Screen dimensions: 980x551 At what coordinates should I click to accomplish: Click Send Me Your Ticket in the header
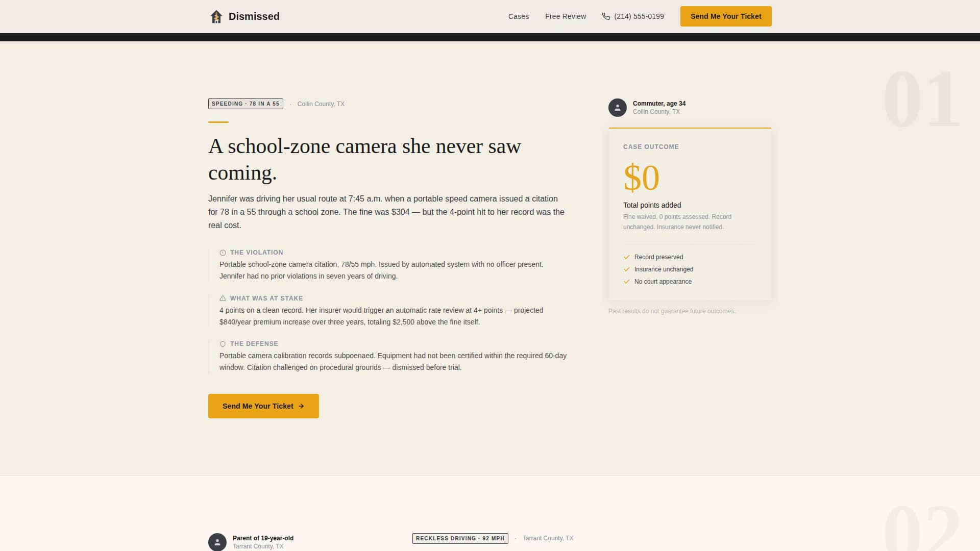(725, 16)
